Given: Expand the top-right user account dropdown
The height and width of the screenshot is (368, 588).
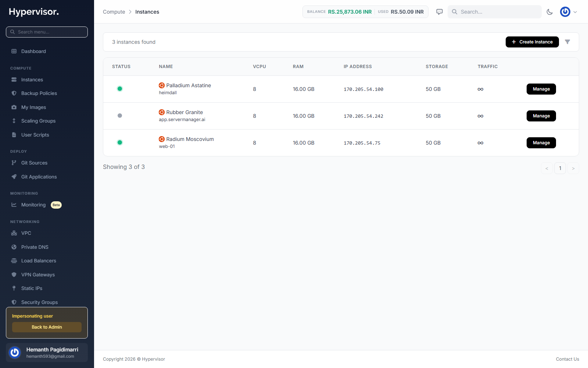Looking at the screenshot, I should tap(569, 12).
